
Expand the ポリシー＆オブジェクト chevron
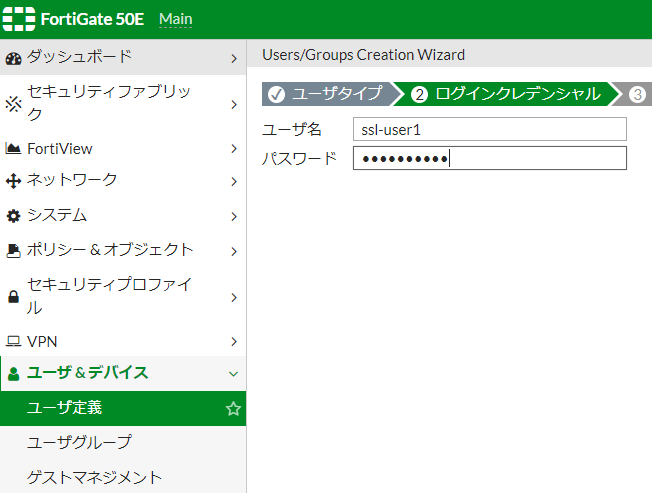point(234,251)
